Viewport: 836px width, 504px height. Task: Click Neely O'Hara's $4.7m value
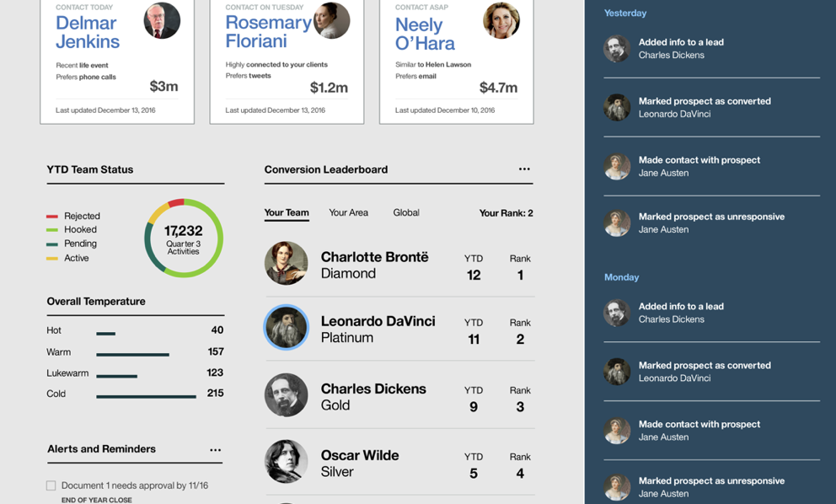pos(499,88)
